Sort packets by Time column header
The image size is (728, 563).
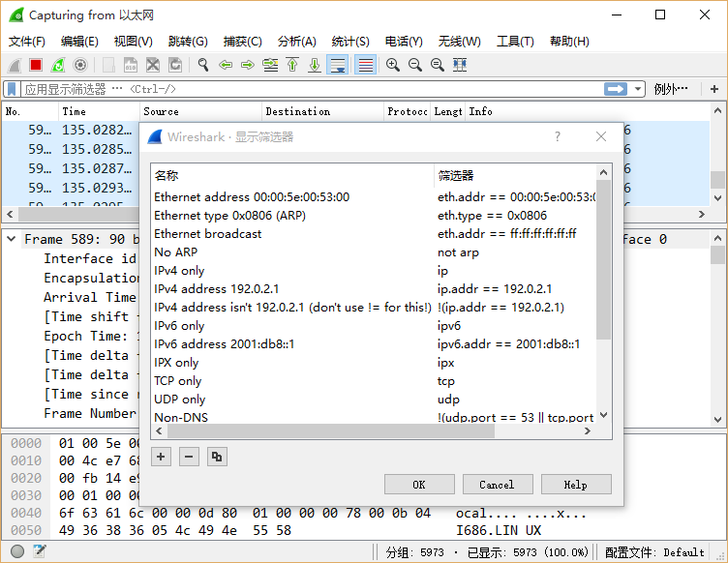[99, 112]
